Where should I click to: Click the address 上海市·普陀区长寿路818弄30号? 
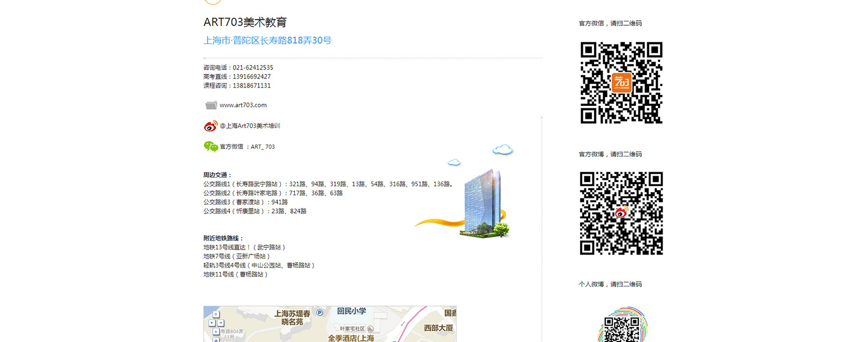point(267,40)
